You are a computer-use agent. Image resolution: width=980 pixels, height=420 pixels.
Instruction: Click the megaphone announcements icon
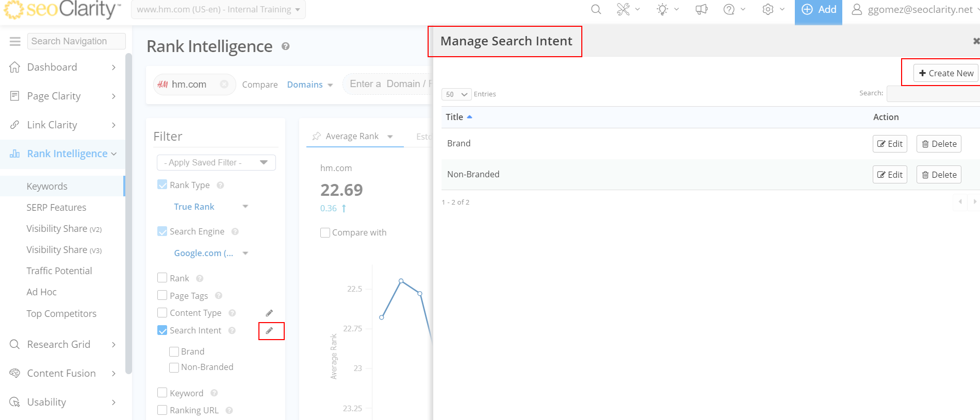[x=701, y=10]
